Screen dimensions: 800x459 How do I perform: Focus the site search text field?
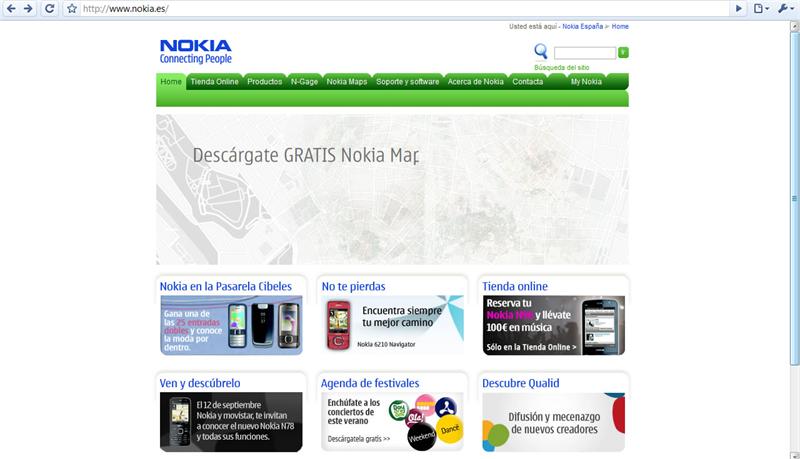click(585, 53)
